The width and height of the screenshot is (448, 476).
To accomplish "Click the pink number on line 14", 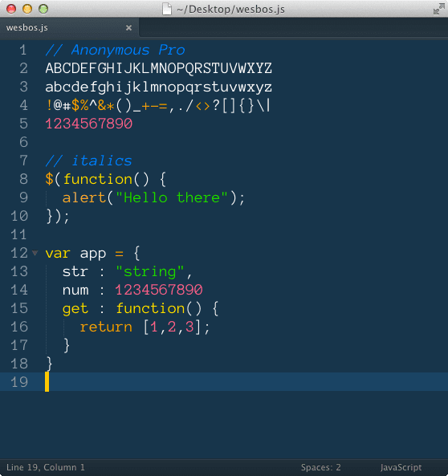I will click(x=159, y=290).
